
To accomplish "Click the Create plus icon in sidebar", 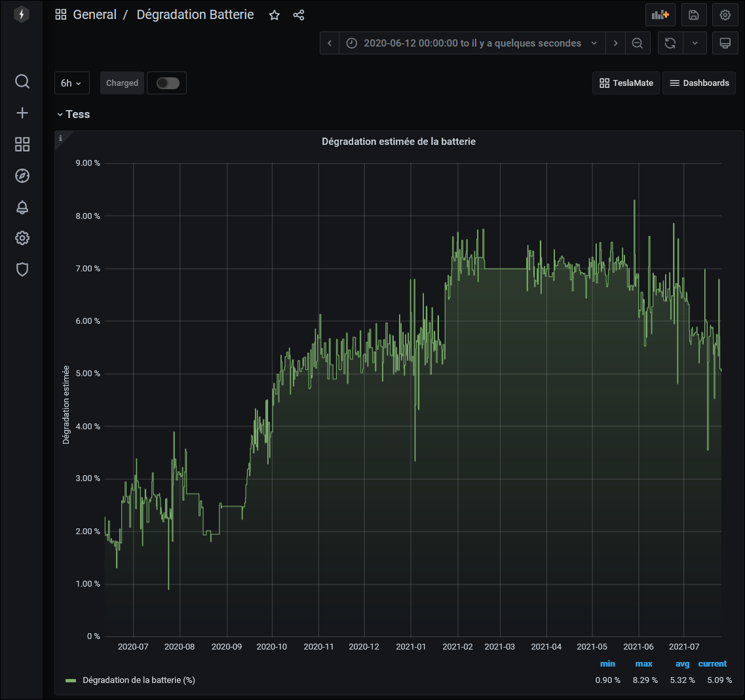I will coord(22,113).
